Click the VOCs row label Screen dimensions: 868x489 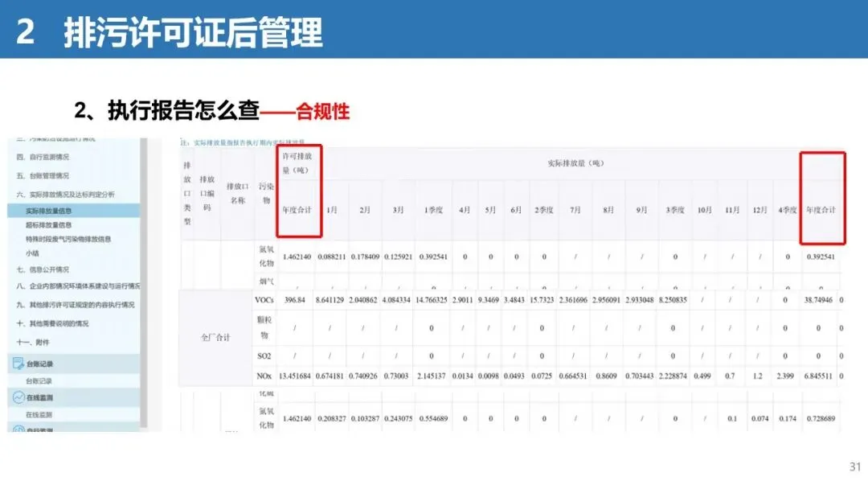tap(264, 300)
